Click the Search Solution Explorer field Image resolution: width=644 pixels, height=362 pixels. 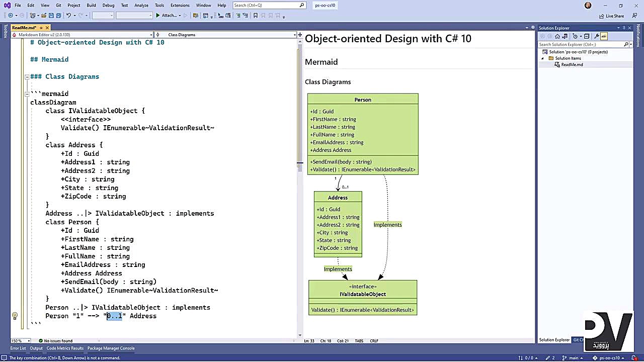(581, 44)
